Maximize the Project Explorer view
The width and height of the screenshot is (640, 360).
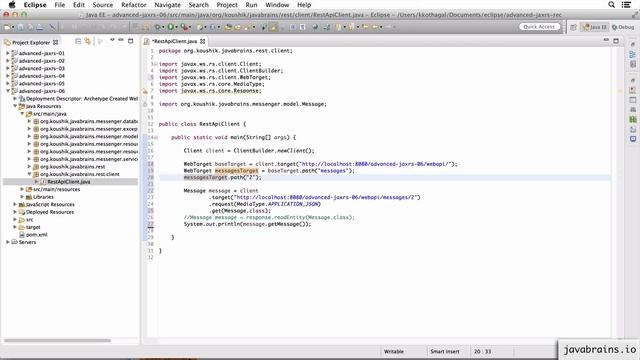pyautogui.click(x=131, y=41)
